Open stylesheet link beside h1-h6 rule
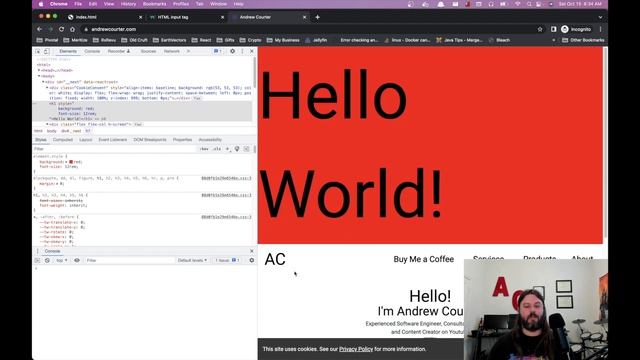This screenshot has width=640, height=360. pos(226,195)
